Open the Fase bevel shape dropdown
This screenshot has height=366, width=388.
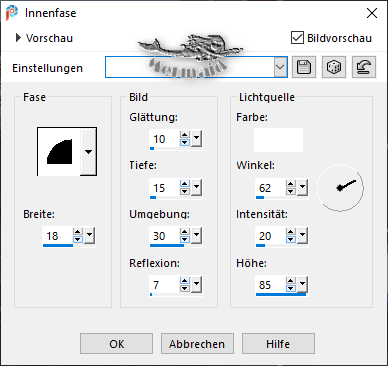point(88,151)
